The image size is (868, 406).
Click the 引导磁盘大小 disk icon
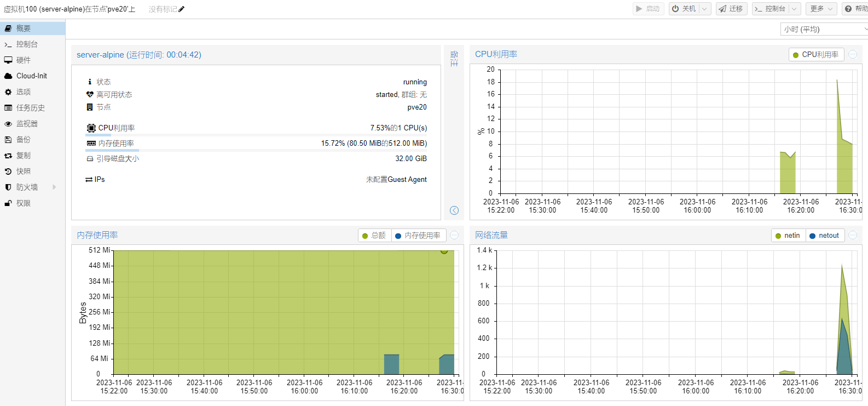(90, 158)
